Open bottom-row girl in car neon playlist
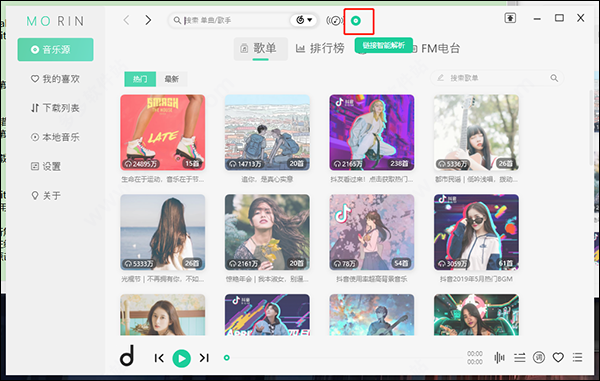This screenshot has height=381, width=600. (x=476, y=315)
